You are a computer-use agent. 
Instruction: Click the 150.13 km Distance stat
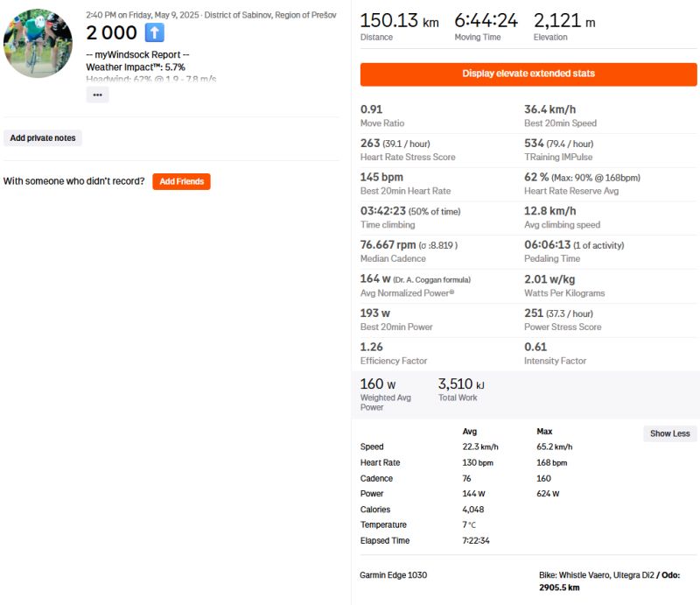pyautogui.click(x=400, y=26)
